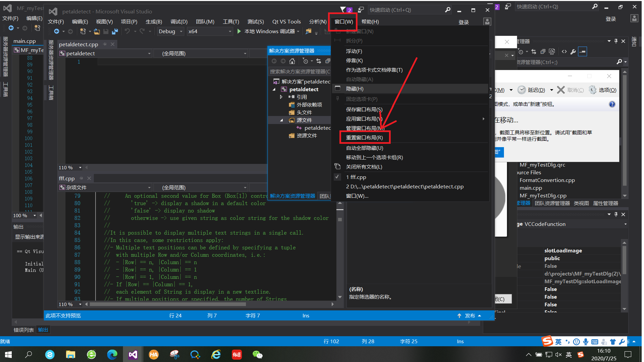Expand the 引用 node in the solution tree
The height and width of the screenshot is (362, 644).
[x=281, y=97]
